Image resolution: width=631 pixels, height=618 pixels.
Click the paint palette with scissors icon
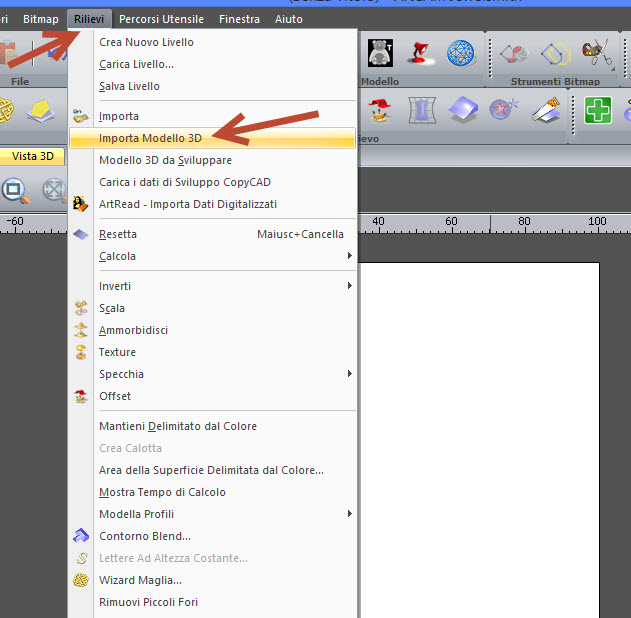[596, 52]
